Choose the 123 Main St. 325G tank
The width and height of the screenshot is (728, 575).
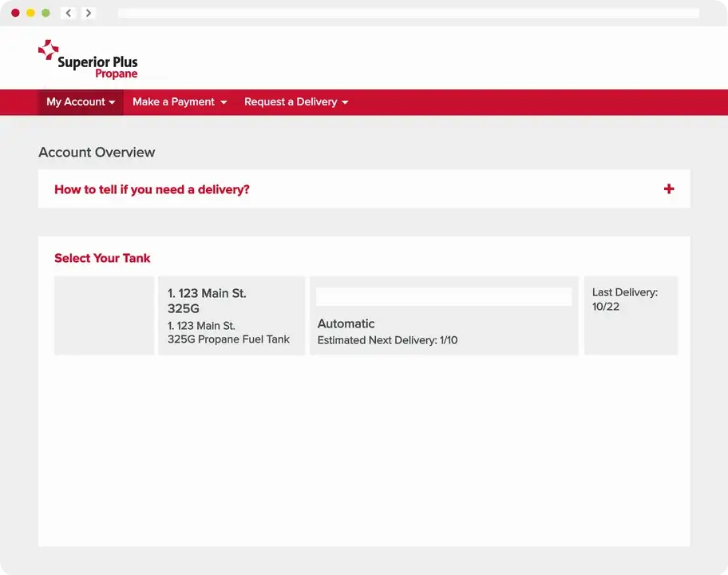(231, 315)
